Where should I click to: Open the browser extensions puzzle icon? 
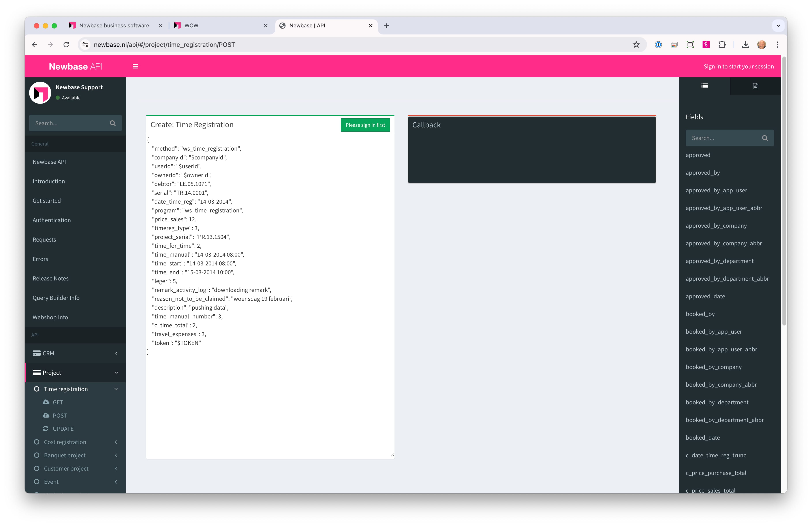pos(722,45)
